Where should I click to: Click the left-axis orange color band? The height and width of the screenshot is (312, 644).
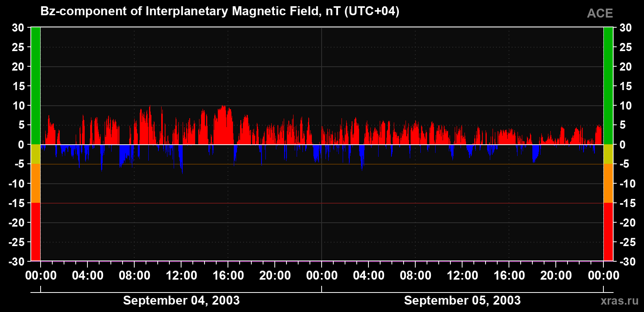point(36,183)
